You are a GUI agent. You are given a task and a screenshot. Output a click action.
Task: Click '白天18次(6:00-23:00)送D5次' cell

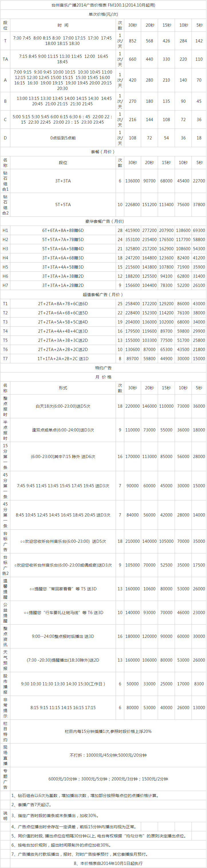tap(63, 406)
